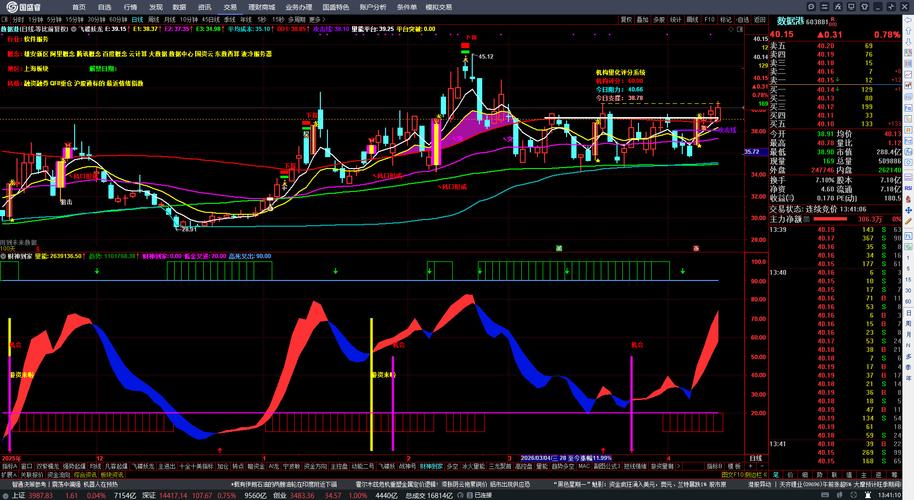This screenshot has height=500, width=914.
Task: Select the 飞碟妖龙 indicator tab
Action: pyautogui.click(x=142, y=466)
